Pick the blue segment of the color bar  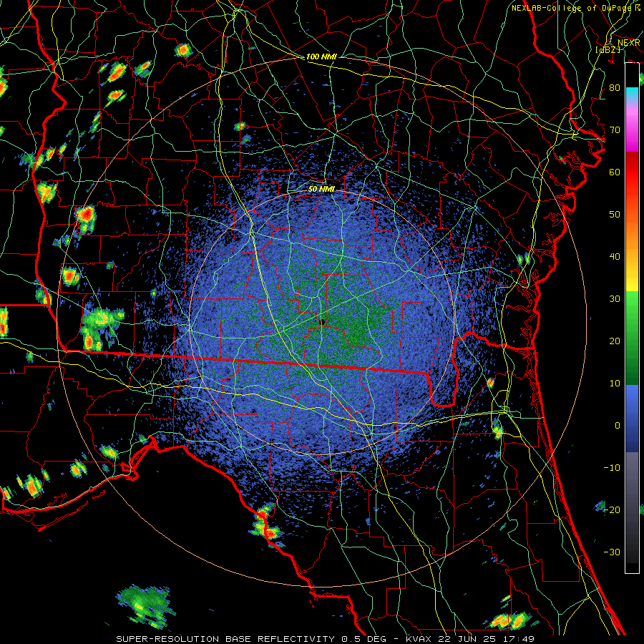pos(632,419)
